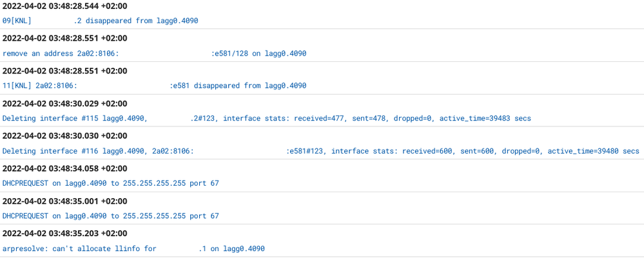Click the 03:48:28.544 timestamp header
This screenshot has height=260, width=644.
[x=65, y=6]
